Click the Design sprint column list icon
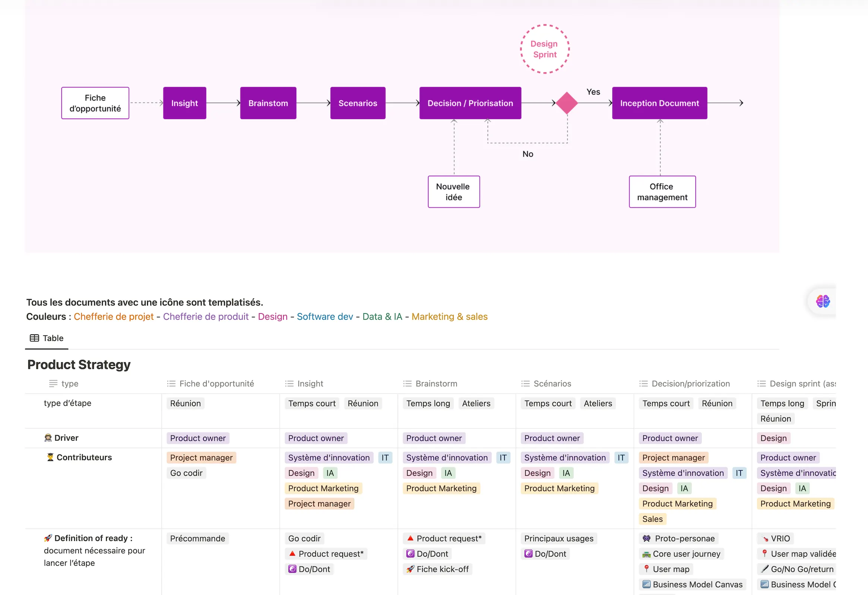The width and height of the screenshot is (868, 595). (761, 384)
